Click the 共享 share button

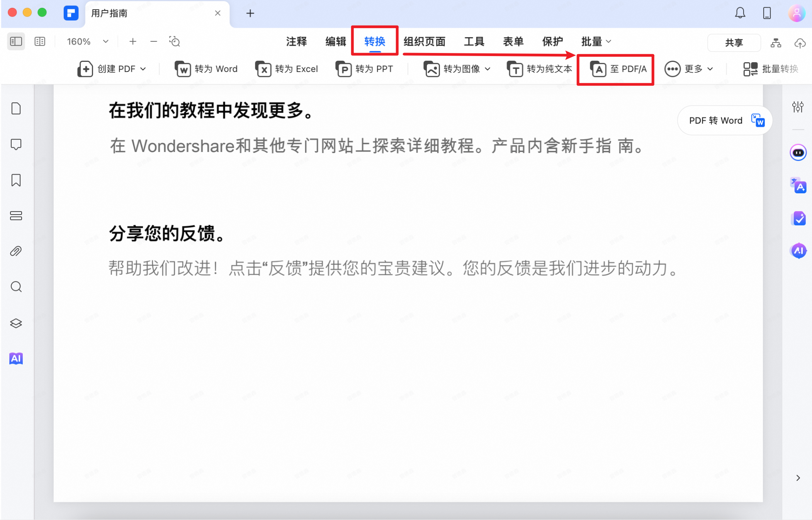tap(733, 43)
